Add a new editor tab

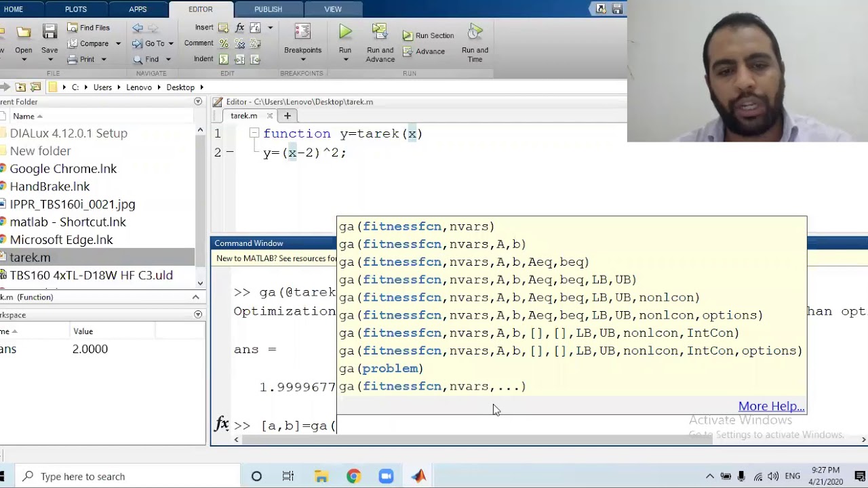point(287,116)
